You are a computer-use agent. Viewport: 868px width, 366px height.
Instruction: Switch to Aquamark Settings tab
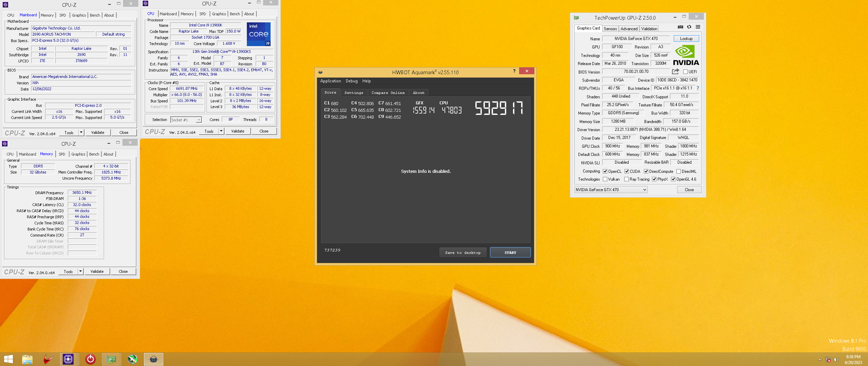point(354,93)
